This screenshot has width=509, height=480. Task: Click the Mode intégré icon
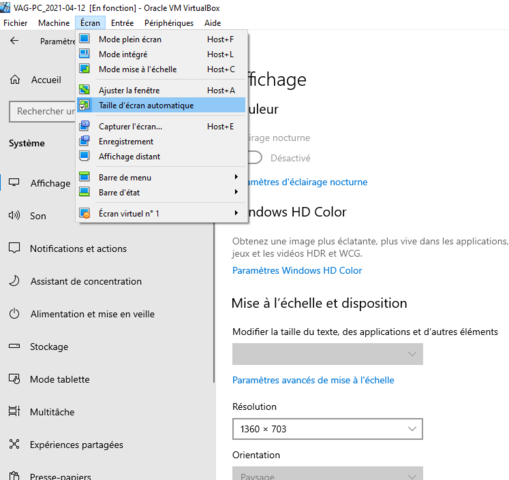(x=84, y=54)
